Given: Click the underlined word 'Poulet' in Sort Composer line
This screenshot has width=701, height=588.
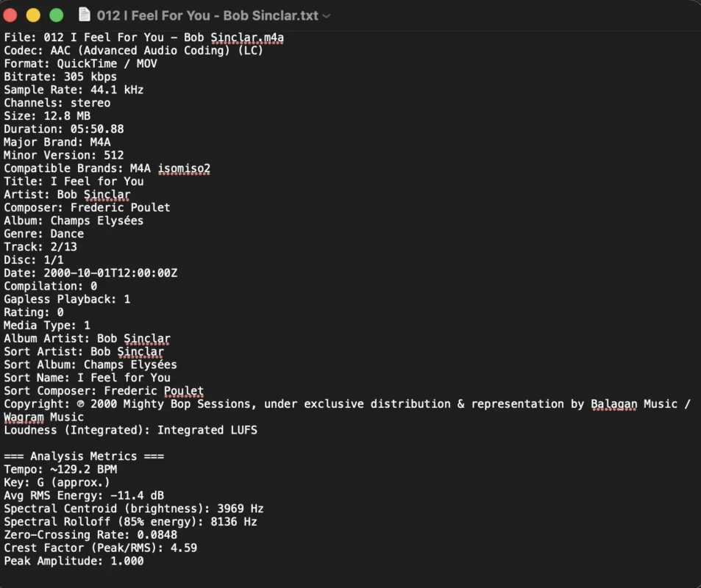Looking at the screenshot, I should coord(183,391).
